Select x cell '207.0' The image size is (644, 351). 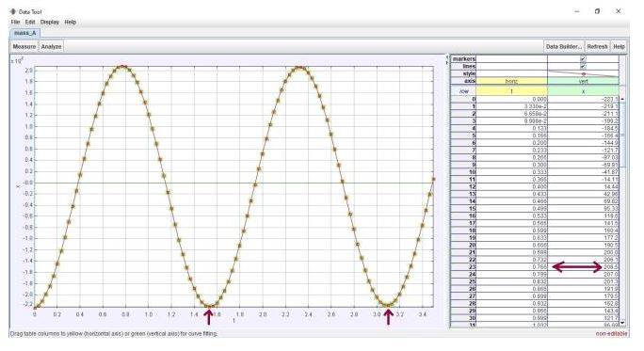coord(583,274)
